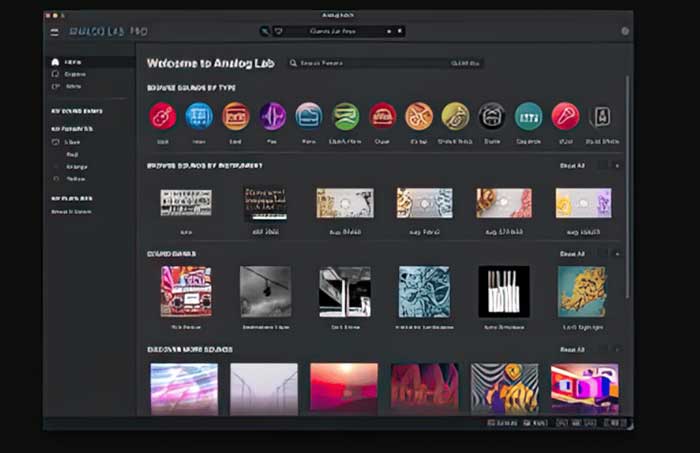
Task: Select the red microphone type icon
Action: click(565, 116)
